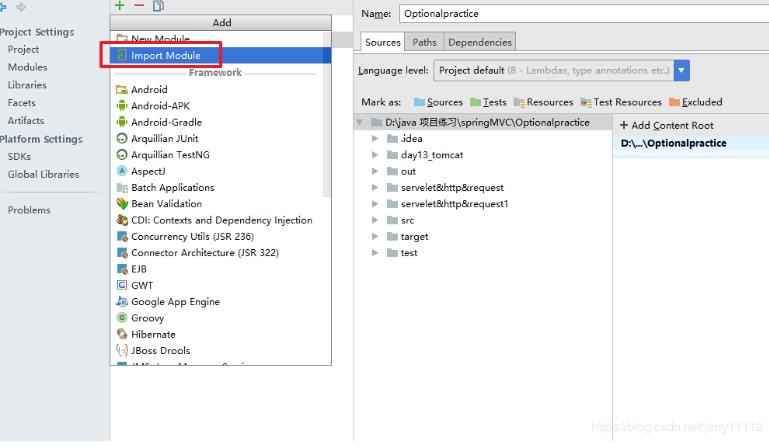Choose Connector Architecture (JSR 322) icon
The height and width of the screenshot is (447, 769).
click(122, 253)
